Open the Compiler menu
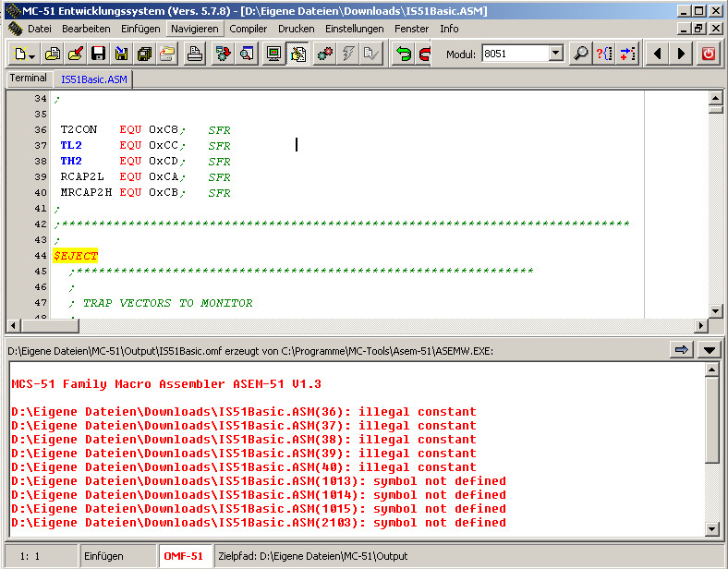728x569 pixels. (x=249, y=29)
